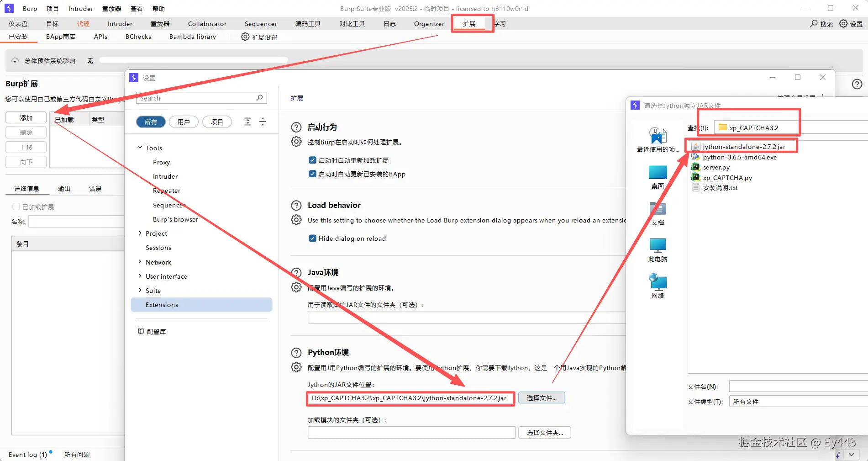Expand the Network tree node
The height and width of the screenshot is (461, 868).
click(140, 262)
